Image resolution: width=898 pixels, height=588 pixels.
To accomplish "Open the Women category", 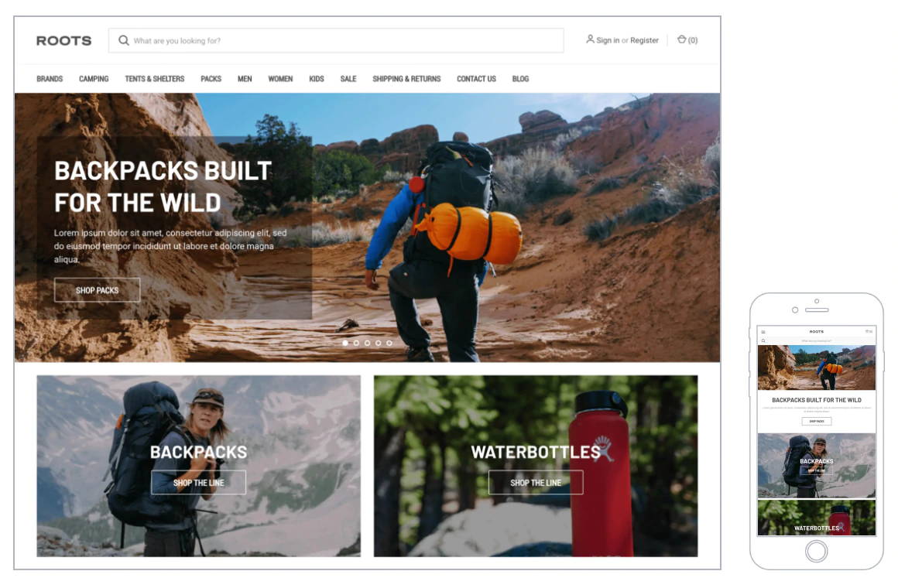I will pyautogui.click(x=280, y=79).
